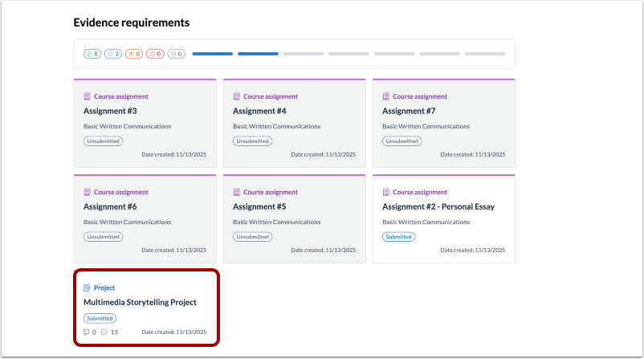644x359 pixels.
Task: Click course assignment icon on Assignment #3 card
Action: click(87, 96)
